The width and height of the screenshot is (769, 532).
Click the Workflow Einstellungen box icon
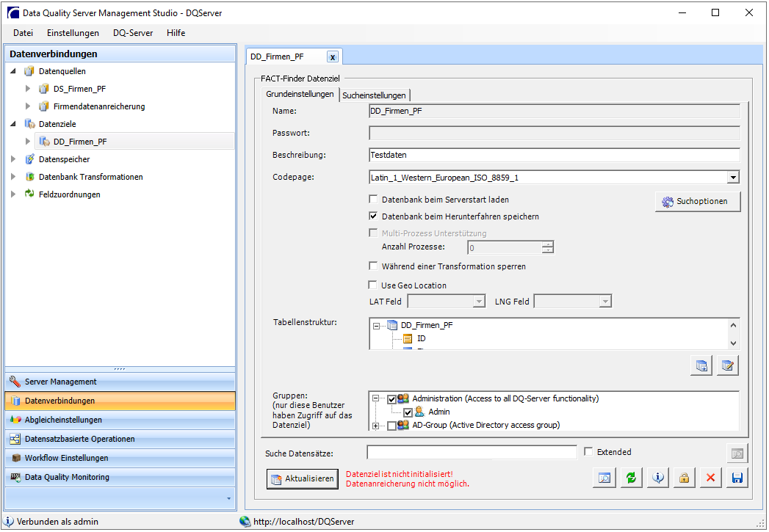tap(16, 458)
